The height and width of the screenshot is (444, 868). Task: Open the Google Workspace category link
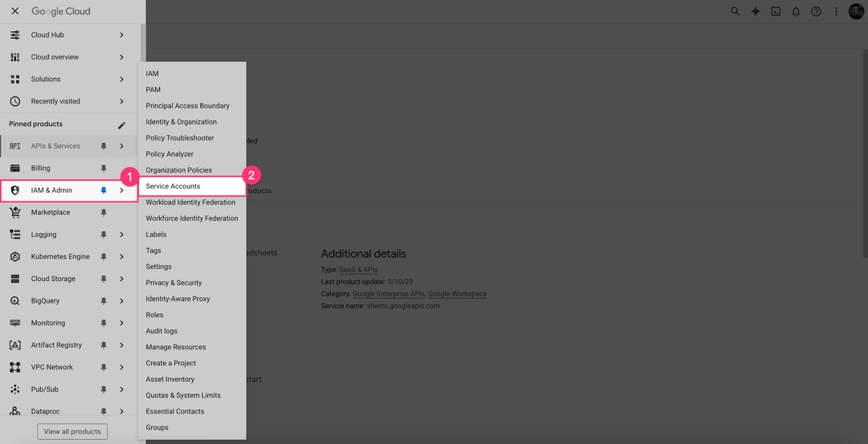pyautogui.click(x=457, y=294)
